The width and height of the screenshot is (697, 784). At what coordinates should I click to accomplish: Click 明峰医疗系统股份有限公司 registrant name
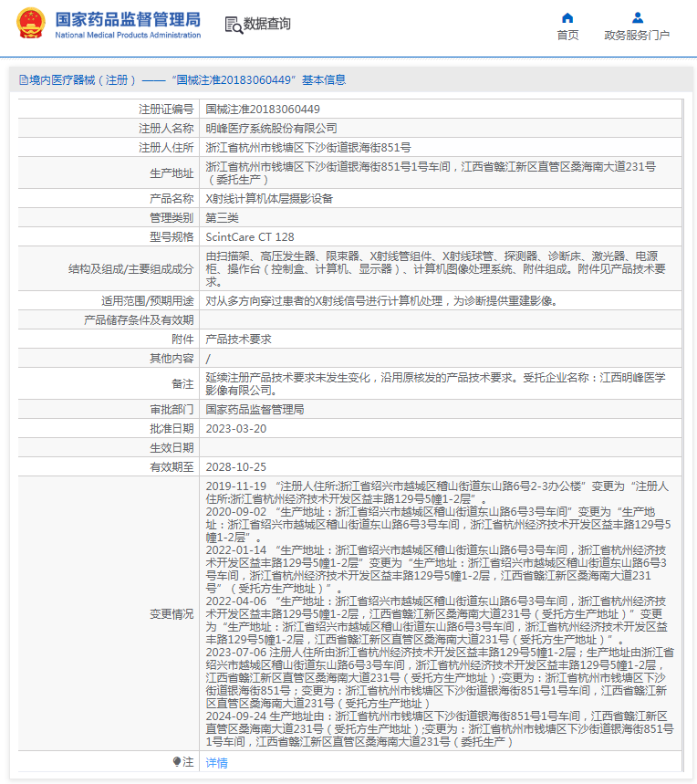point(271,129)
